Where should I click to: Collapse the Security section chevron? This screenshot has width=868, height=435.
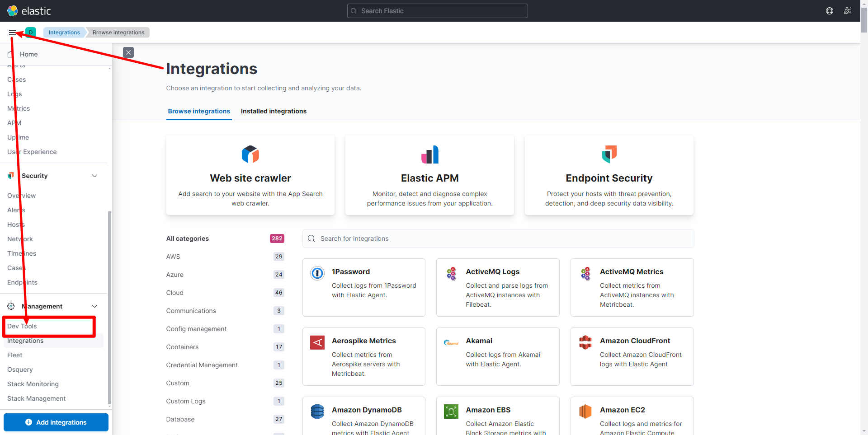94,176
